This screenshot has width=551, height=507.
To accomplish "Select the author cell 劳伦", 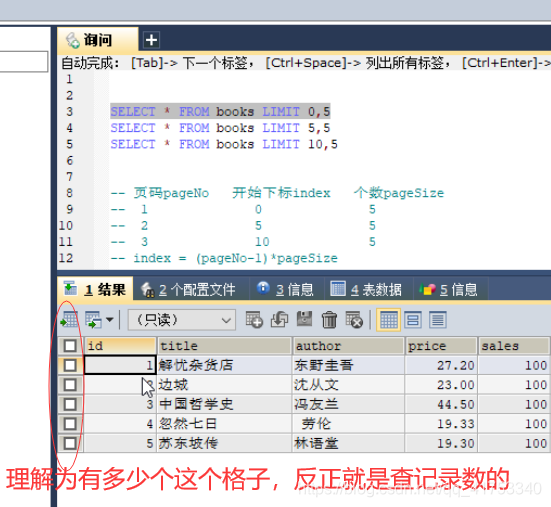I will (348, 424).
